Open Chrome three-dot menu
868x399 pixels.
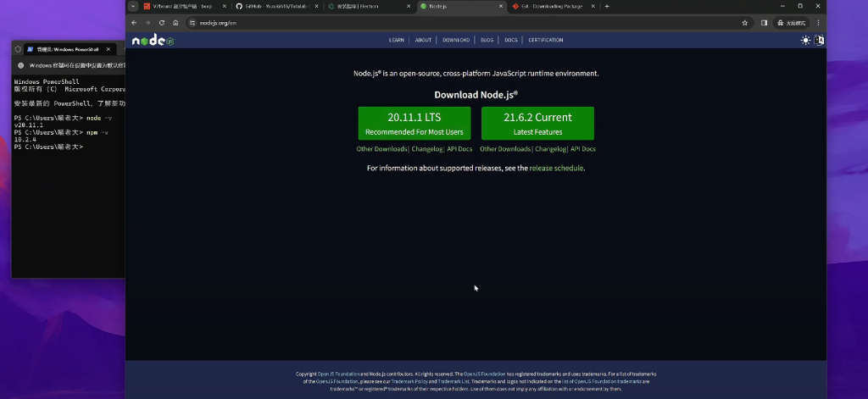click(818, 23)
